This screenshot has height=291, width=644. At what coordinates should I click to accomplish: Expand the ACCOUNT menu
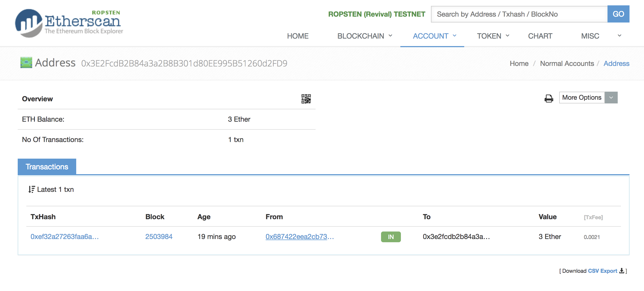[435, 36]
